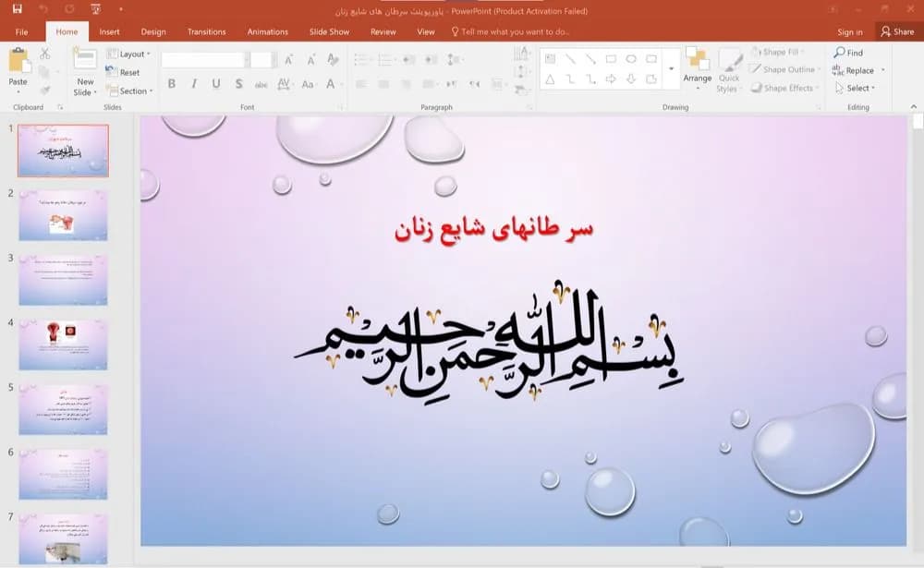
Task: Click the Numbering list icon
Action: point(385,59)
